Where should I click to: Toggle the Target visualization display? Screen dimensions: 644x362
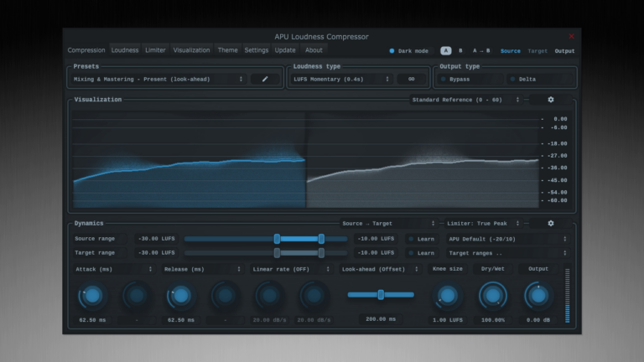pyautogui.click(x=538, y=51)
